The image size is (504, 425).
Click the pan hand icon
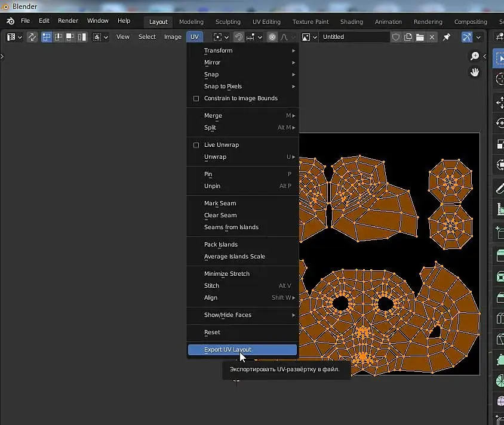475,72
